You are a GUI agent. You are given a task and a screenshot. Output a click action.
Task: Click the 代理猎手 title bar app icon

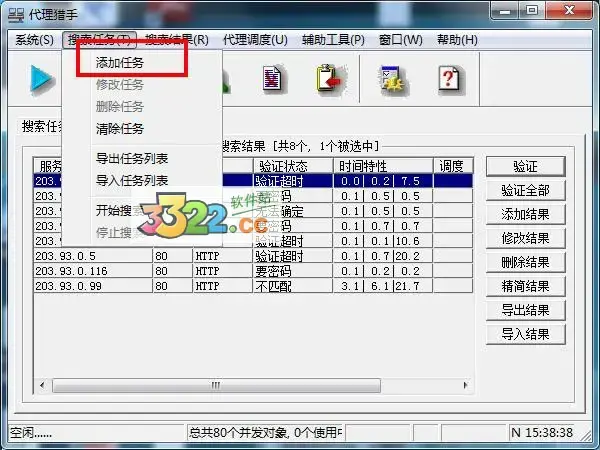[16, 15]
